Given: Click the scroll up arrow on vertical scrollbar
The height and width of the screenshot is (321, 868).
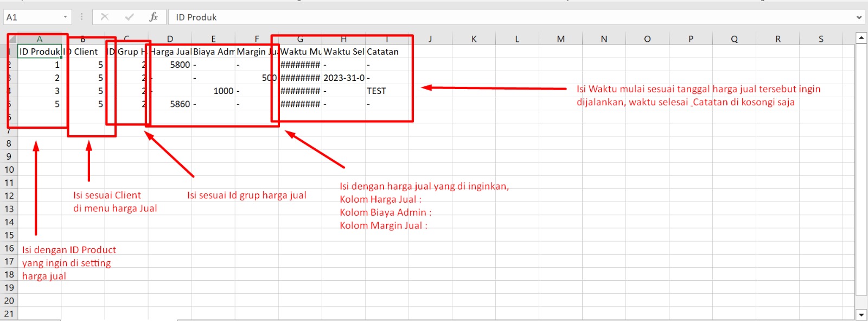Looking at the screenshot, I should [861, 38].
